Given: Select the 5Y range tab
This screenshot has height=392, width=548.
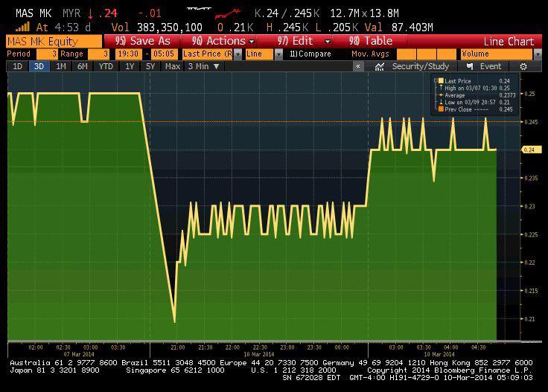Looking at the screenshot, I should (151, 66).
